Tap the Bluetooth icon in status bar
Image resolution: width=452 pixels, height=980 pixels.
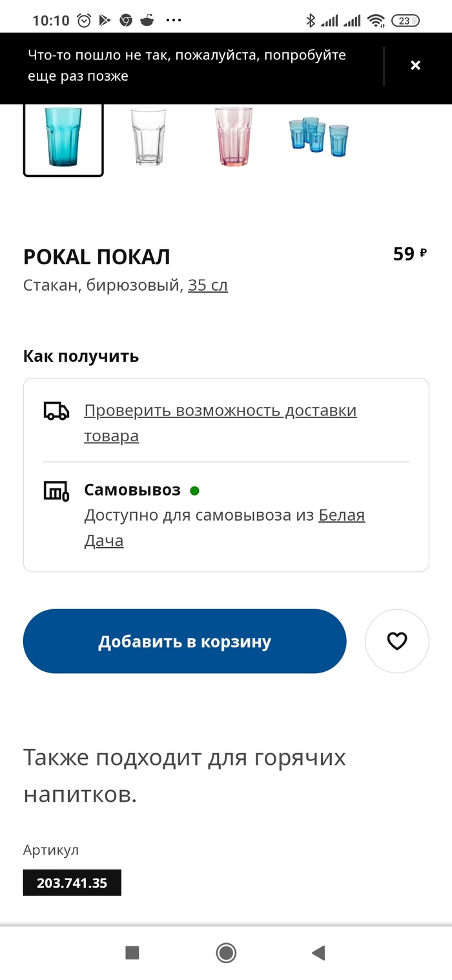click(312, 20)
